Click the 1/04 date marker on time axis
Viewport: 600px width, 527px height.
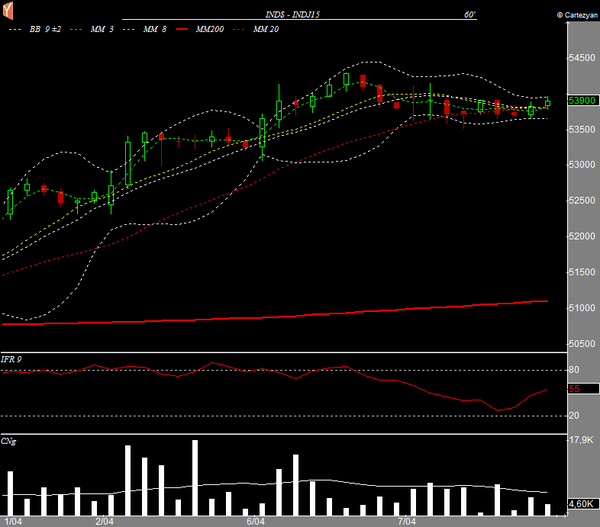(x=14, y=521)
